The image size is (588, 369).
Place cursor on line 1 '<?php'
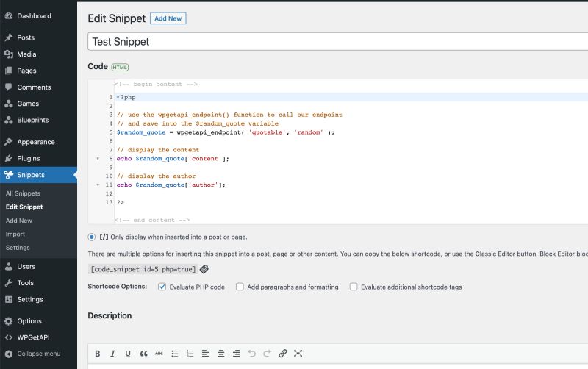click(126, 97)
